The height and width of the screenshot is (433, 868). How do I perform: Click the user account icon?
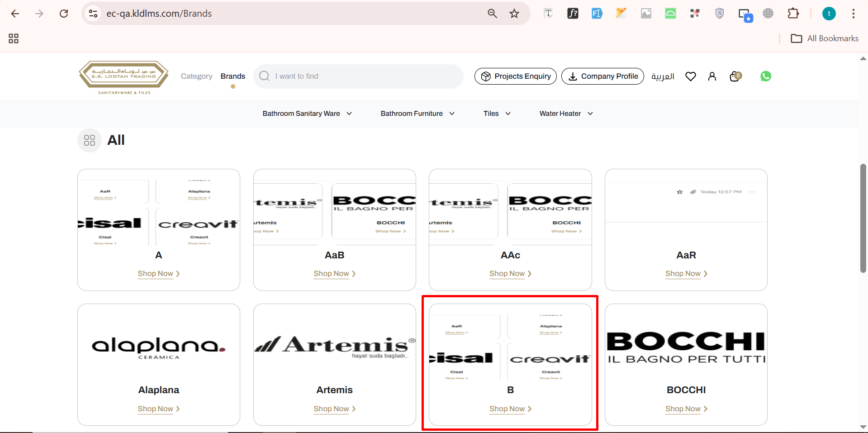(712, 76)
